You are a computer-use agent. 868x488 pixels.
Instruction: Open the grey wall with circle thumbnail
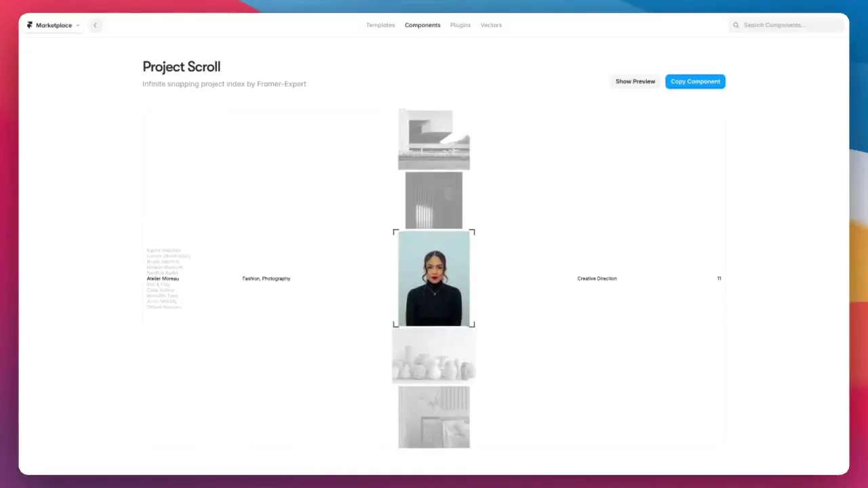[x=434, y=200]
